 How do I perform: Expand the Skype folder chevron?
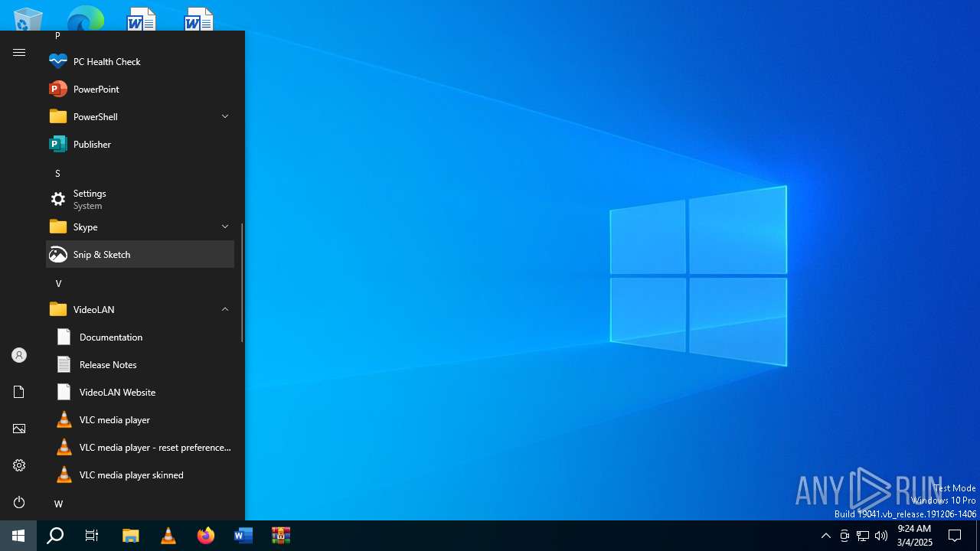click(x=225, y=227)
